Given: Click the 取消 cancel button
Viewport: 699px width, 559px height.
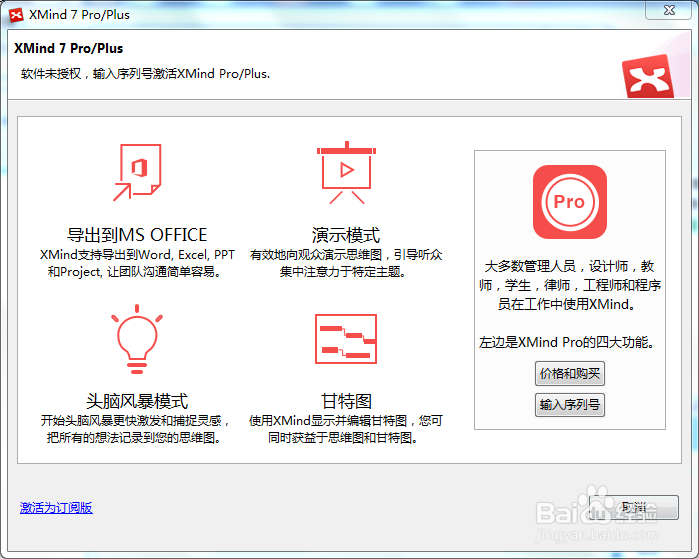Looking at the screenshot, I should pyautogui.click(x=633, y=507).
